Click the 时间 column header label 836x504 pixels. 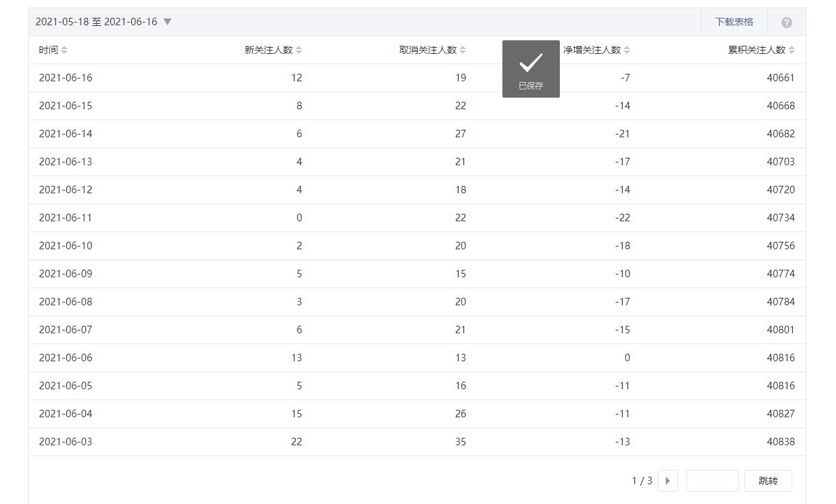49,50
